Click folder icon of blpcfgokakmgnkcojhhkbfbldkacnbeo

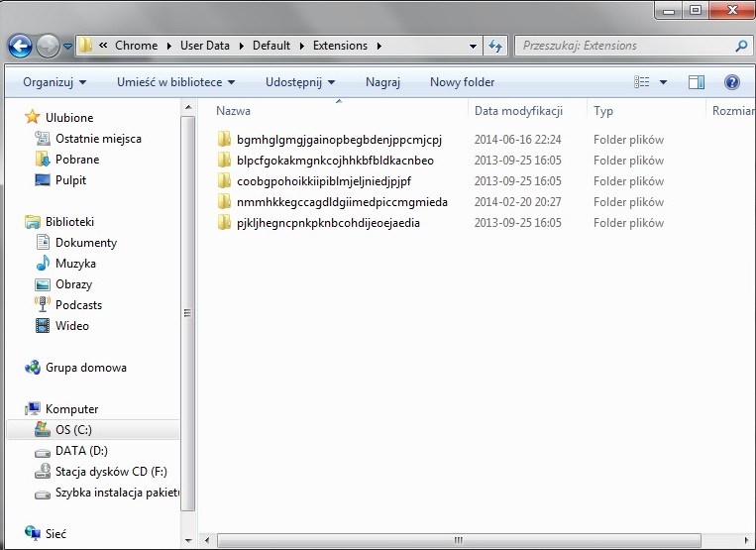pos(224,160)
